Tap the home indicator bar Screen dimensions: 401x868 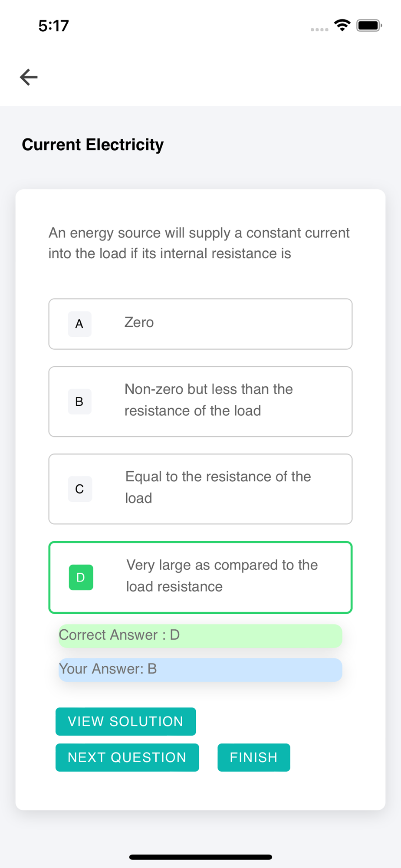pyautogui.click(x=200, y=857)
